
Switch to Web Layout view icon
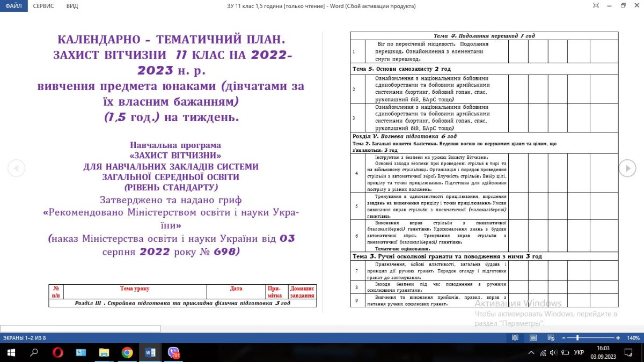[x=551, y=338]
